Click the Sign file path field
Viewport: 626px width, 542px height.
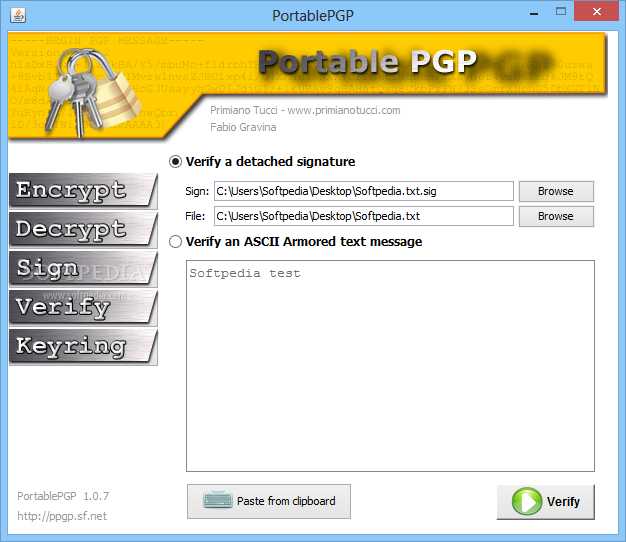[x=364, y=191]
